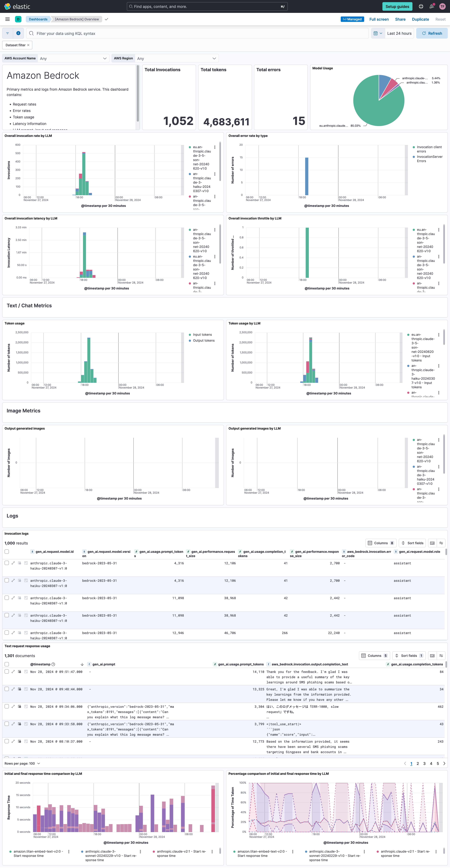This screenshot has height=868, width=450.
Task: Click the green Input tokens legend swatch
Action: pyautogui.click(x=189, y=335)
